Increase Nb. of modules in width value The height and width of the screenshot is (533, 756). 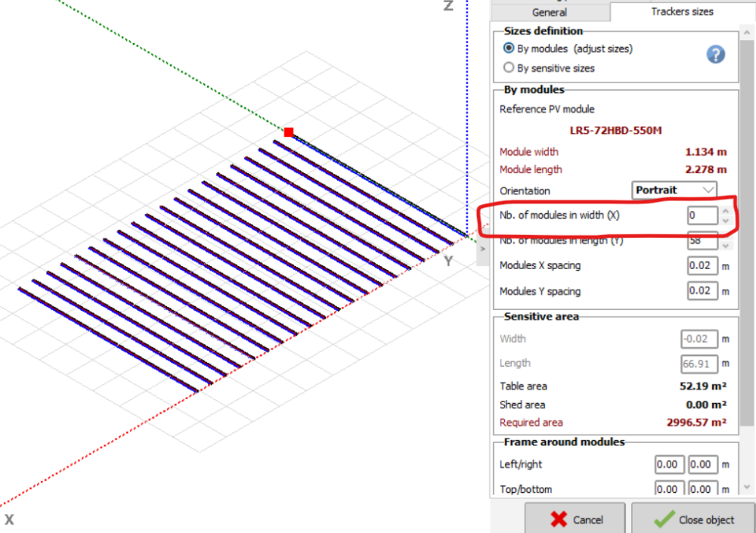click(x=727, y=211)
